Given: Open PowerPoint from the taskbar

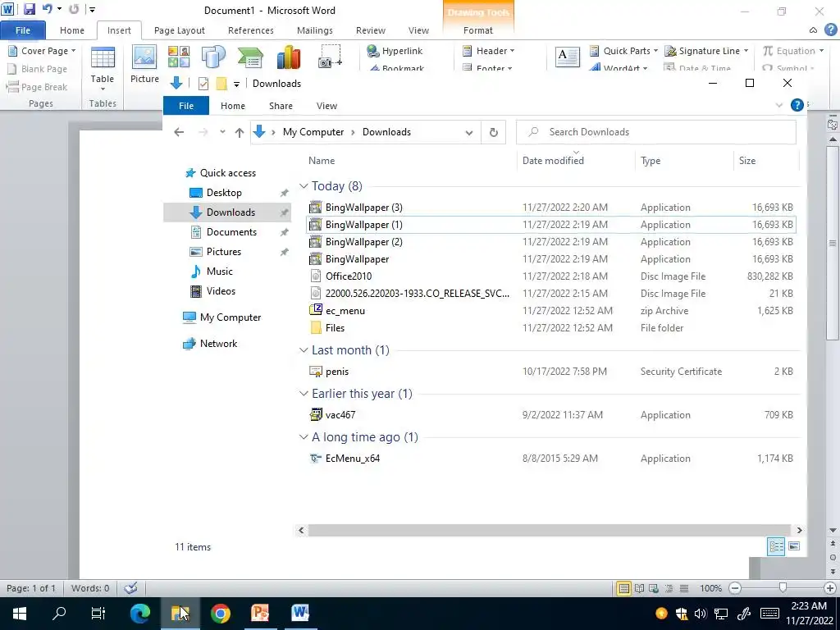Looking at the screenshot, I should point(260,613).
